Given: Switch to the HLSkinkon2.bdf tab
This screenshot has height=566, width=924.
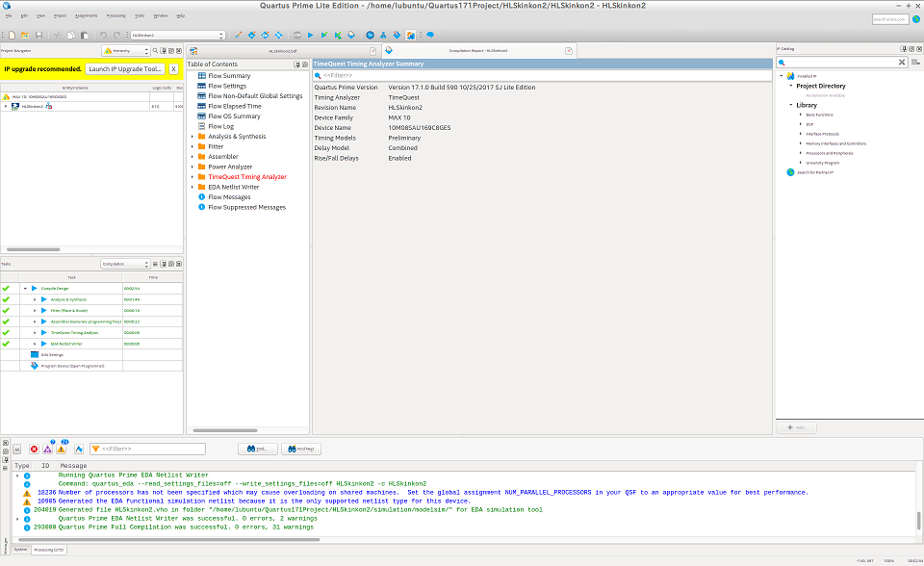Looking at the screenshot, I should tap(283, 51).
